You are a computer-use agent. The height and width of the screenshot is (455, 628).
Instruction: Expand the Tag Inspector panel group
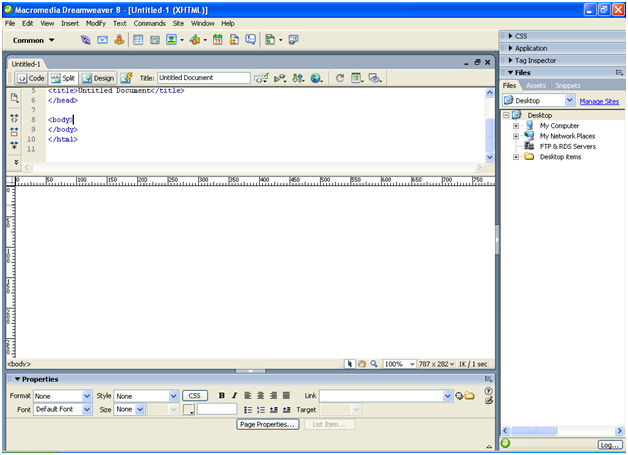click(x=511, y=60)
